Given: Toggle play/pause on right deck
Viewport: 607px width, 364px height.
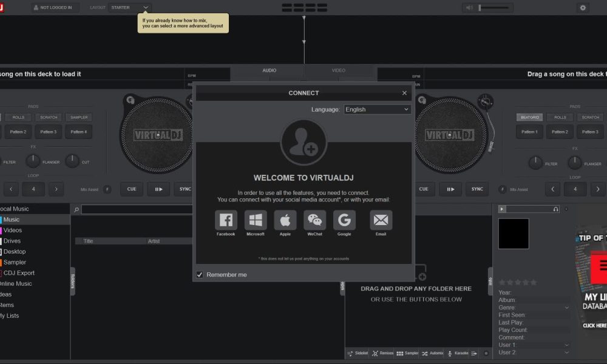Looking at the screenshot, I should pyautogui.click(x=450, y=189).
